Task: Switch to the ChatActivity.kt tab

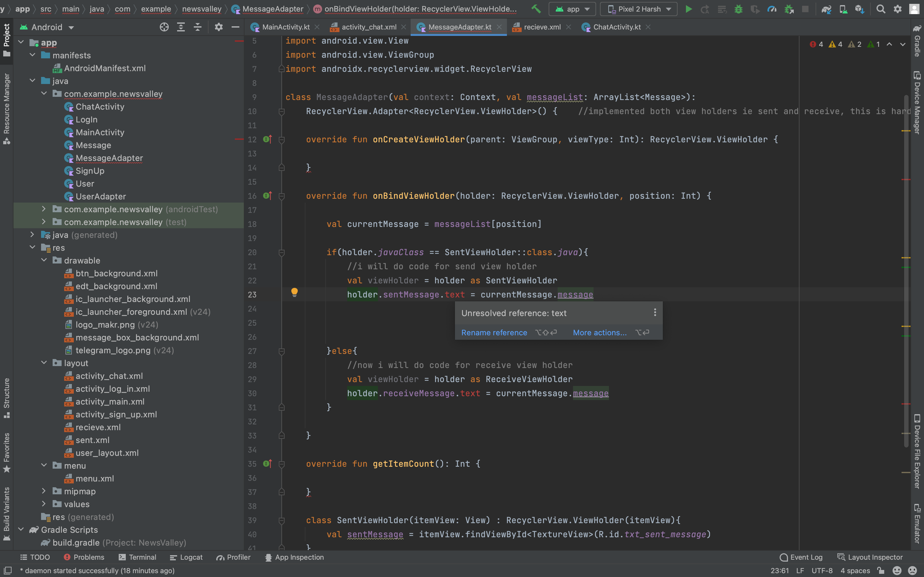Action: tap(616, 27)
